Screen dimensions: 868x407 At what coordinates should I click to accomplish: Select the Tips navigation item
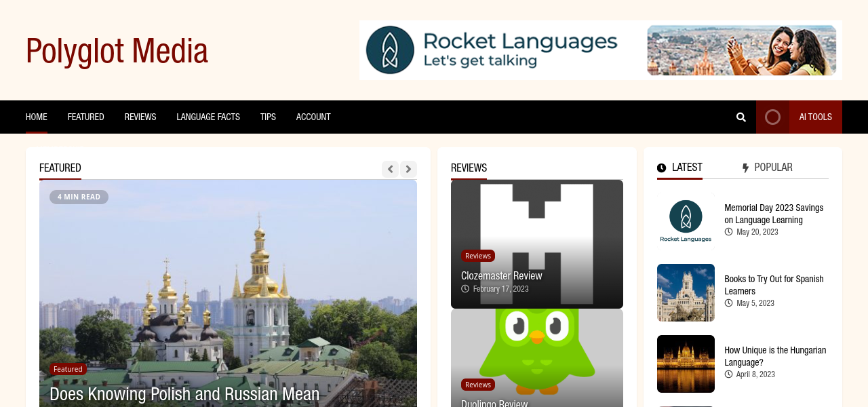pyautogui.click(x=268, y=117)
